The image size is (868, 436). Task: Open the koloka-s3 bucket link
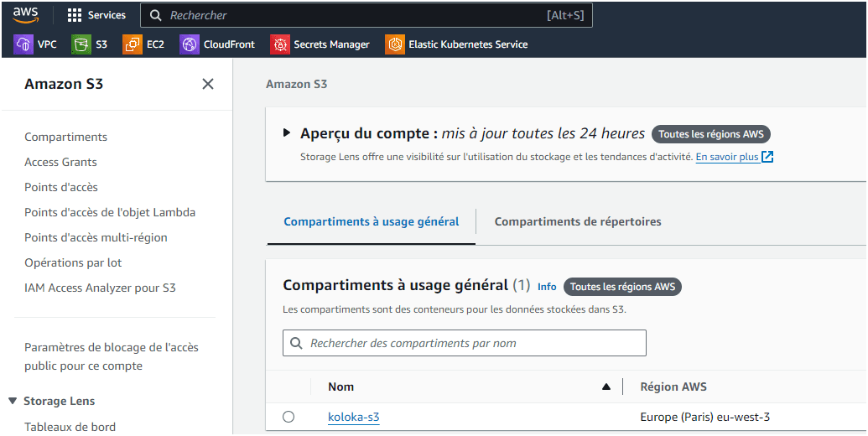pos(354,418)
